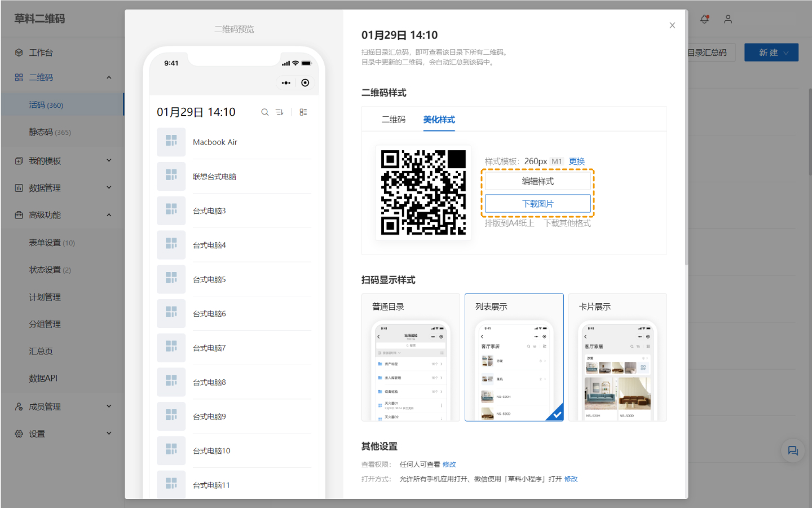Click the view layout icon in phone preview
Image resolution: width=812 pixels, height=508 pixels.
pyautogui.click(x=303, y=112)
